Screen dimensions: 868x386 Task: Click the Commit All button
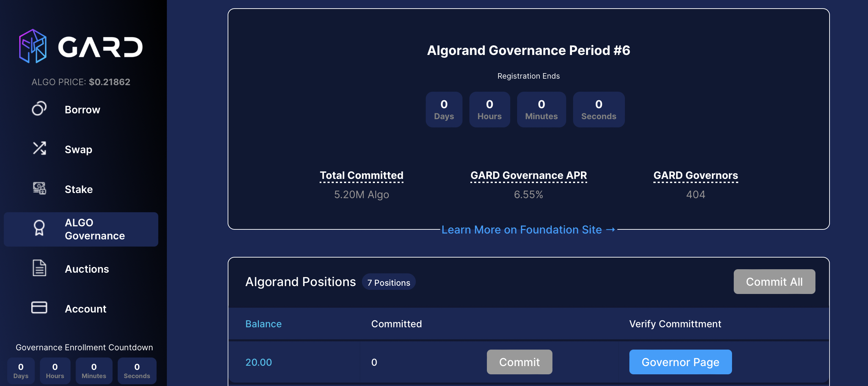774,282
